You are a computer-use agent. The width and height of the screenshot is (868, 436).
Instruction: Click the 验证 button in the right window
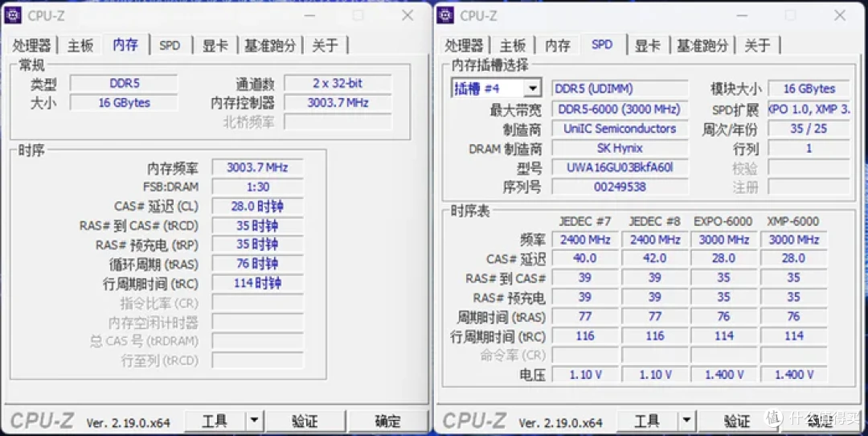pos(737,422)
